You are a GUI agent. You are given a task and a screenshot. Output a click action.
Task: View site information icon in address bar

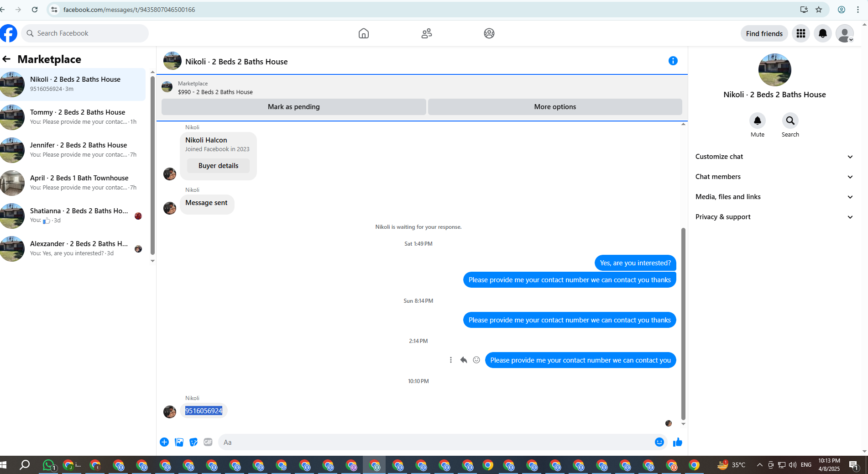click(54, 10)
